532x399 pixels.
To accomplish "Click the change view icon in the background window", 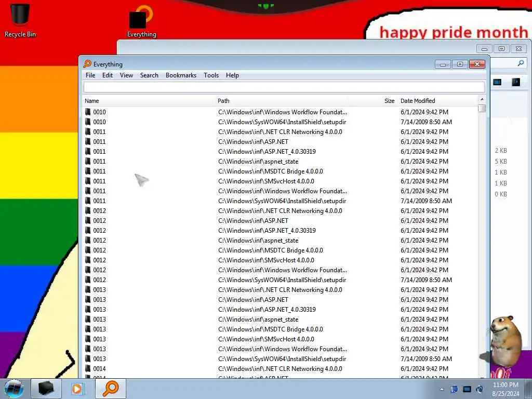I will tap(497, 82).
